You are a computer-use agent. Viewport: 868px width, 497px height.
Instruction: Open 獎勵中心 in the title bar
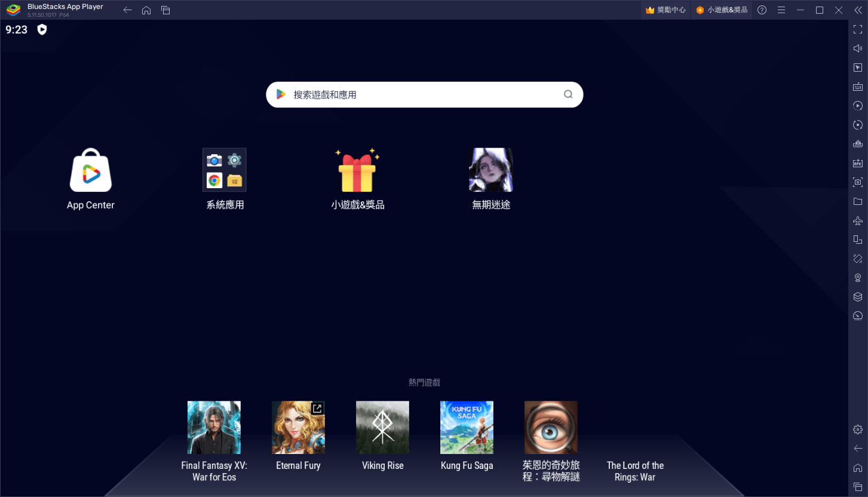click(x=665, y=10)
